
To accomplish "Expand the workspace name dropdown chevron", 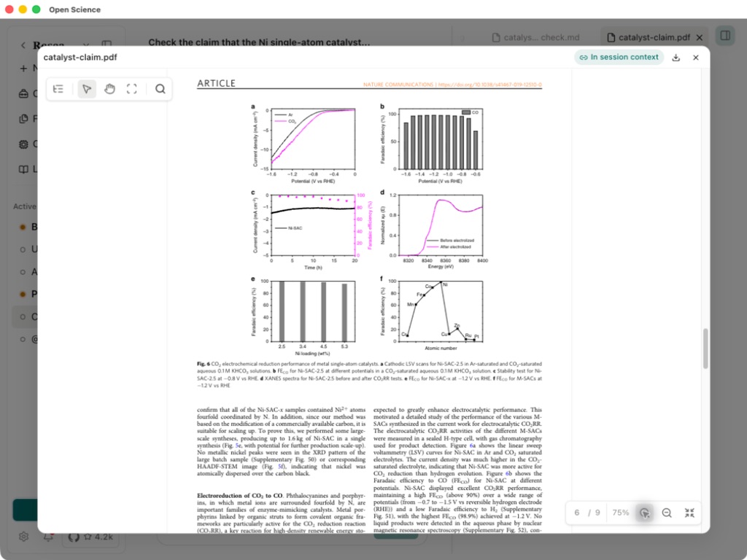I will point(86,45).
